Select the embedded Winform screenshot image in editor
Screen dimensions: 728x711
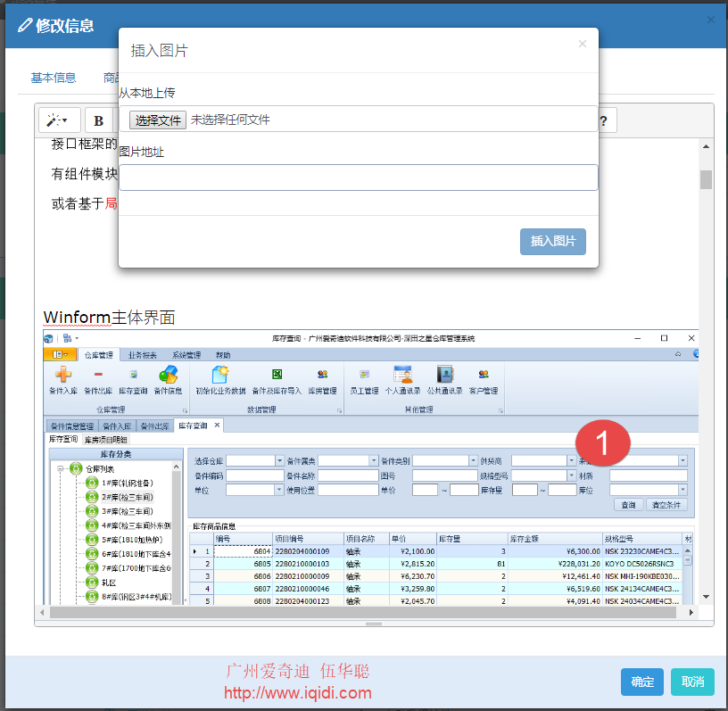click(370, 467)
